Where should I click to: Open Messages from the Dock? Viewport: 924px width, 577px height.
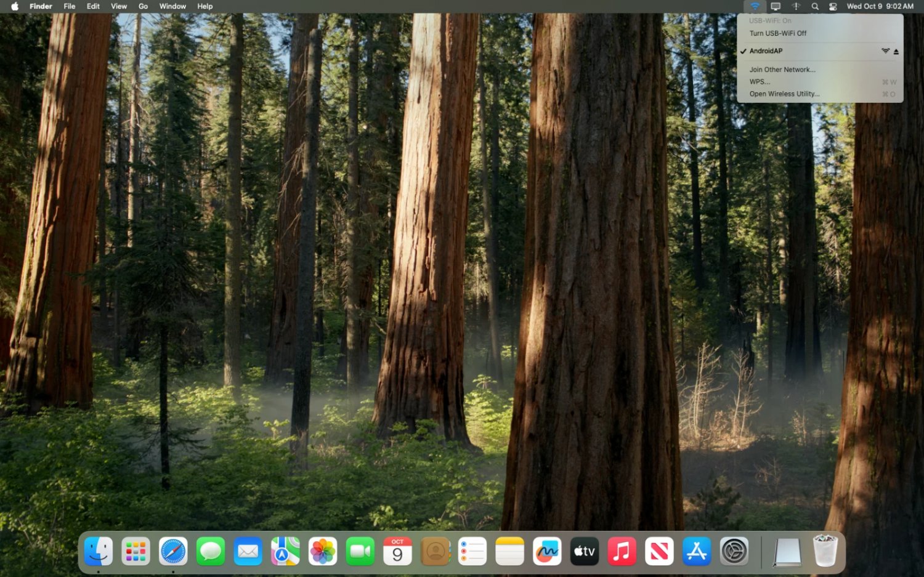(211, 551)
